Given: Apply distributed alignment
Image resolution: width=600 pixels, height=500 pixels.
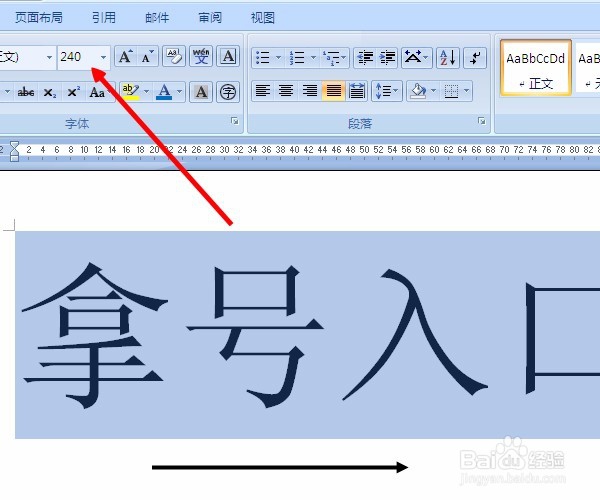Looking at the screenshot, I should tap(357, 91).
